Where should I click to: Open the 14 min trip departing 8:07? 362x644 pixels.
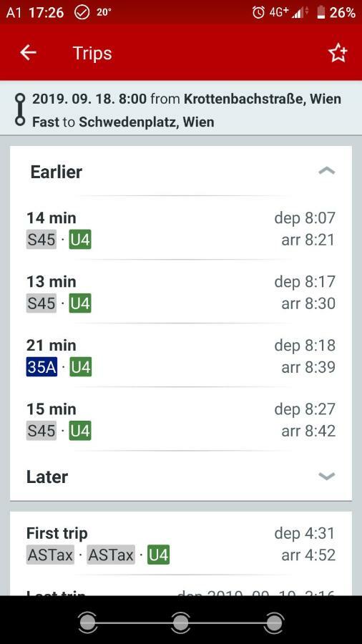[181, 229]
